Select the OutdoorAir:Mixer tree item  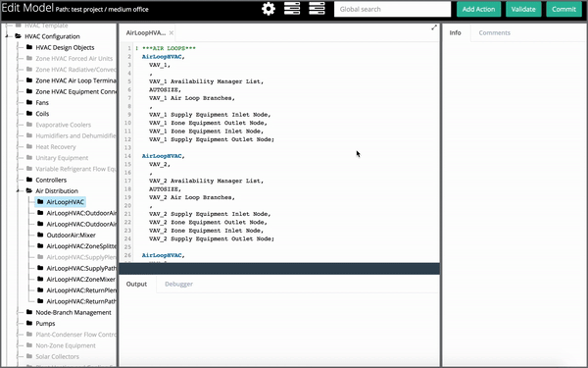pyautogui.click(x=71, y=236)
